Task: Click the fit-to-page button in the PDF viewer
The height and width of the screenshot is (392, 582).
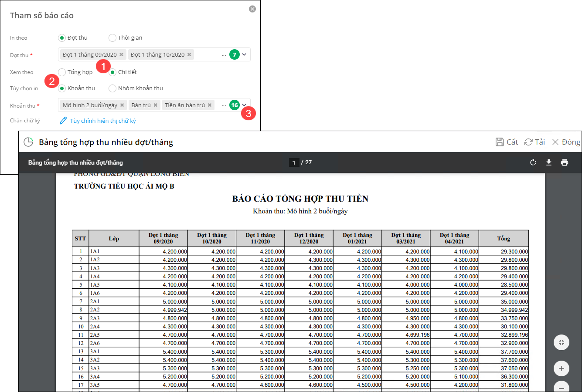Action: click(562, 342)
